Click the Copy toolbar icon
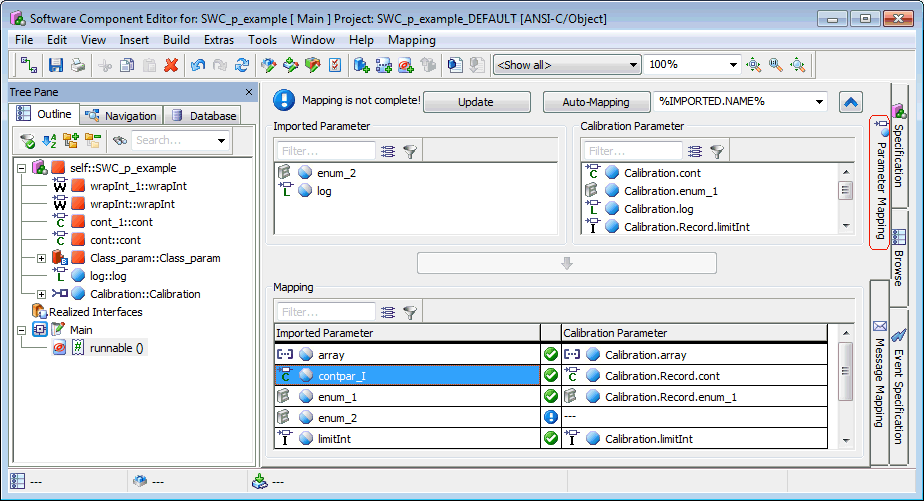Viewport: 924px width, 501px height. click(x=127, y=65)
